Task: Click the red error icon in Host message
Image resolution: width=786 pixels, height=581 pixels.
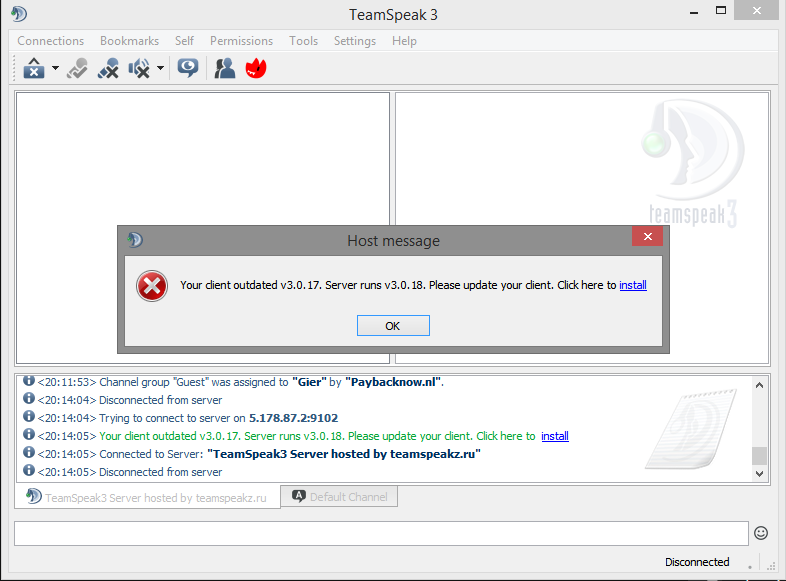Action: point(152,286)
